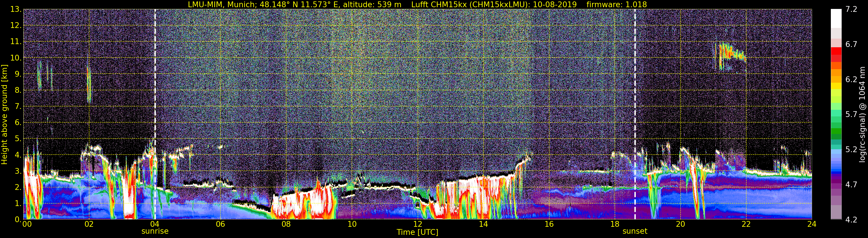Click the x-axis tick label '10'
This screenshot has width=868, height=238.
click(352, 224)
